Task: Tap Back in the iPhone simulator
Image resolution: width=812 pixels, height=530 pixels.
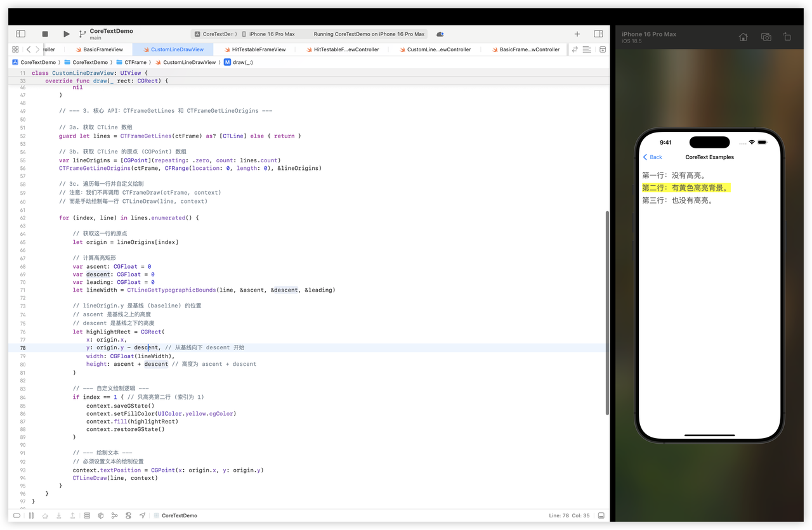Action: point(652,157)
